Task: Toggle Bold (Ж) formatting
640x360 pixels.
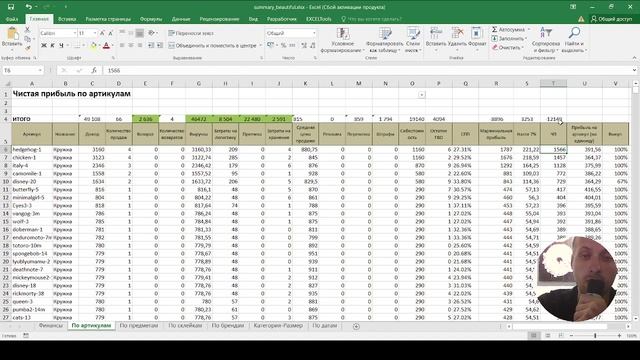Action: tap(44, 45)
